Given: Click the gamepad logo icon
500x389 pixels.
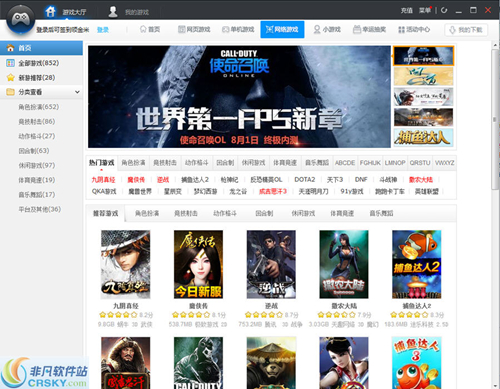Looking at the screenshot, I should pos(21,19).
